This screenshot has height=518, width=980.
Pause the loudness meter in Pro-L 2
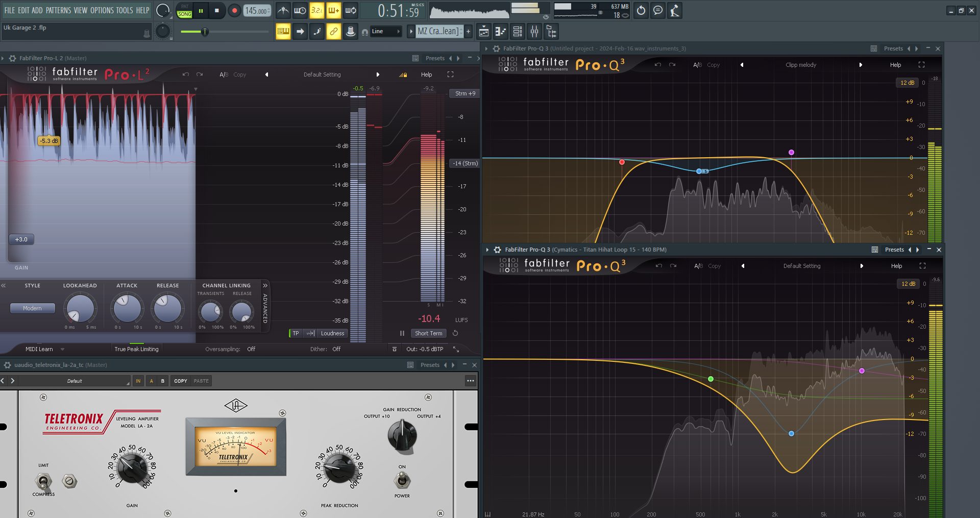coord(402,333)
